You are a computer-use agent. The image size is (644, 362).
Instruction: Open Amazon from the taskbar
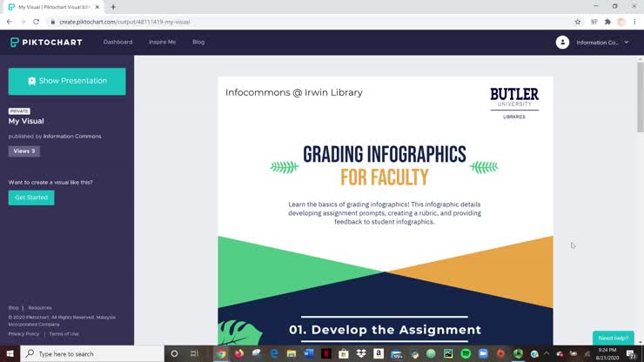pyautogui.click(x=379, y=354)
